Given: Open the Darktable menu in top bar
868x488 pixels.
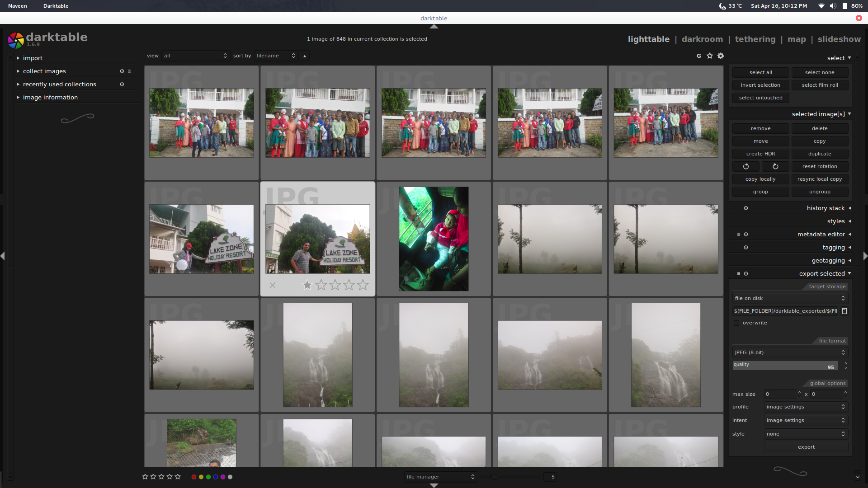Looking at the screenshot, I should [x=56, y=6].
